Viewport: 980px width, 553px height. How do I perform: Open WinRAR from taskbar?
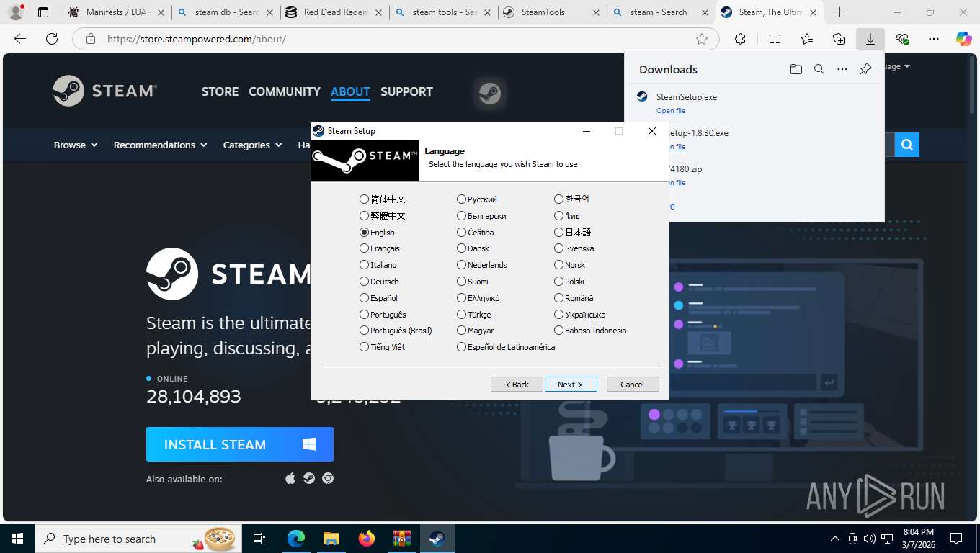coord(401,539)
